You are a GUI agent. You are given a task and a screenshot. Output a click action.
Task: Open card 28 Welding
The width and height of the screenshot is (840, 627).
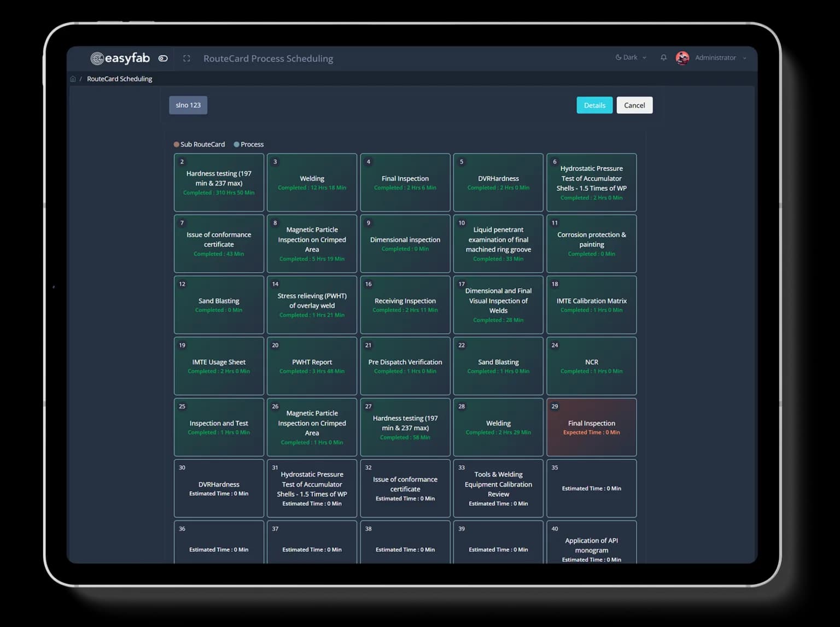(x=498, y=427)
